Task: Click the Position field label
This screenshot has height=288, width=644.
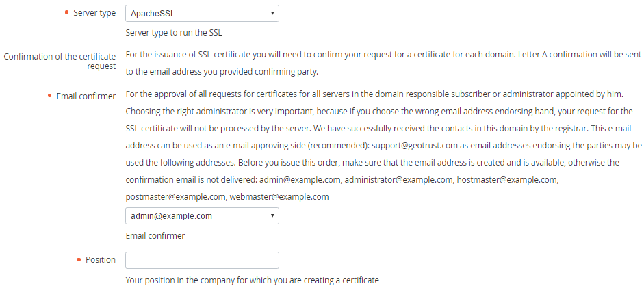Action: (x=101, y=260)
